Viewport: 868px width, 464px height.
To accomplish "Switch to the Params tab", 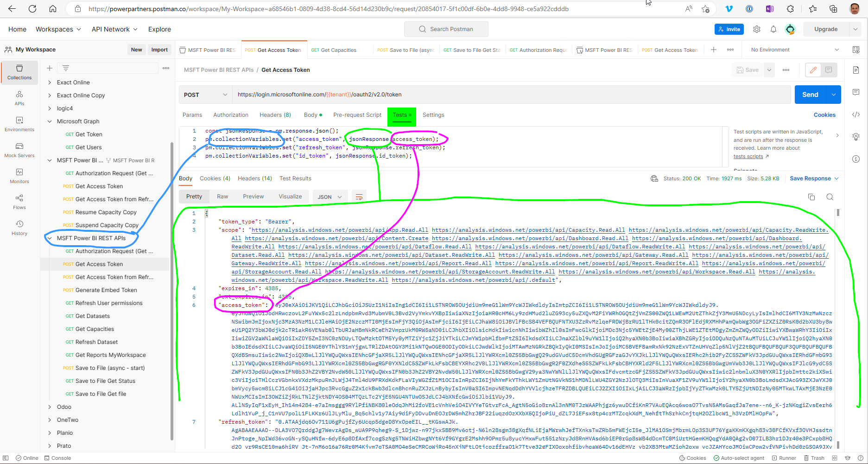I will (x=192, y=115).
